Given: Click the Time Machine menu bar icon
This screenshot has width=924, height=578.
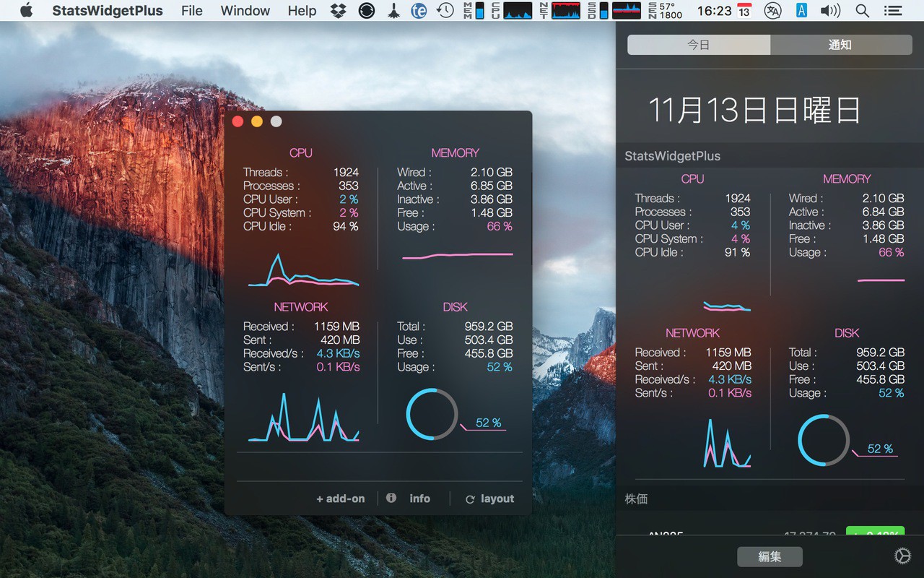Looking at the screenshot, I should pos(445,11).
